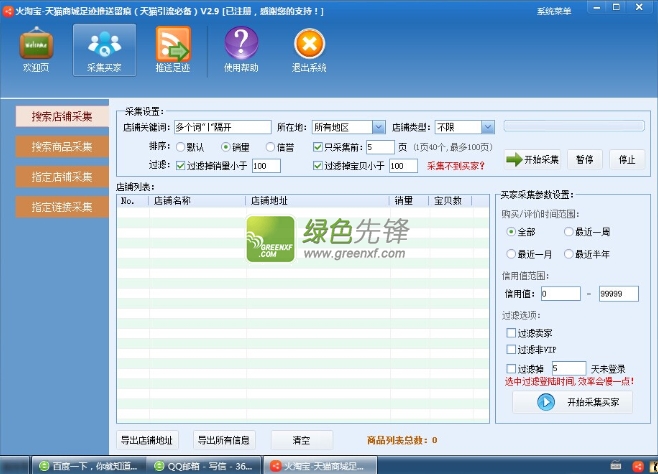The image size is (658, 474).
Task: Click the app logo in title bar
Action: pos(8,11)
